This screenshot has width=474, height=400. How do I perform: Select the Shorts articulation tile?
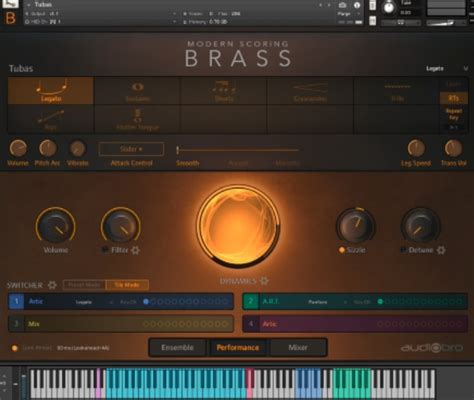click(224, 91)
